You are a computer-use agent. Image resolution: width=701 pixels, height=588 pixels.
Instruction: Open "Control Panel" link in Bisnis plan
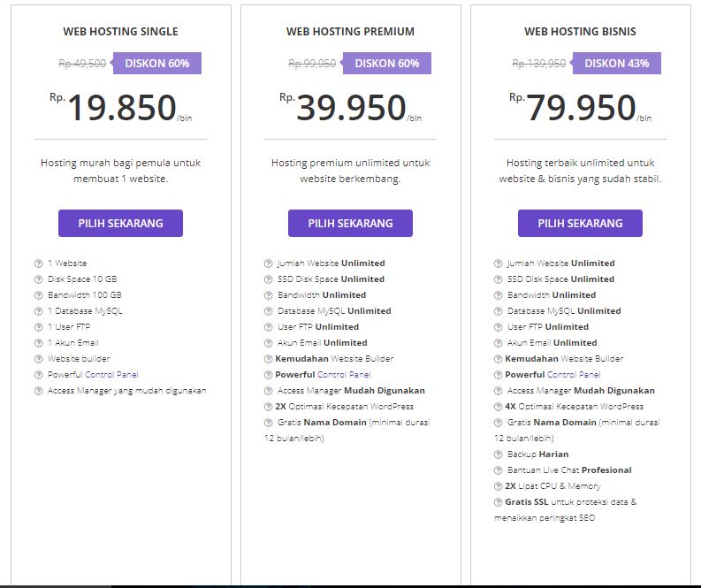click(574, 375)
